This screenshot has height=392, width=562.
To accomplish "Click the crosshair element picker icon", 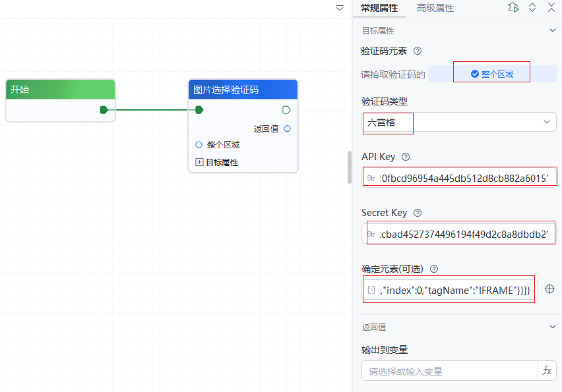I will [x=549, y=289].
